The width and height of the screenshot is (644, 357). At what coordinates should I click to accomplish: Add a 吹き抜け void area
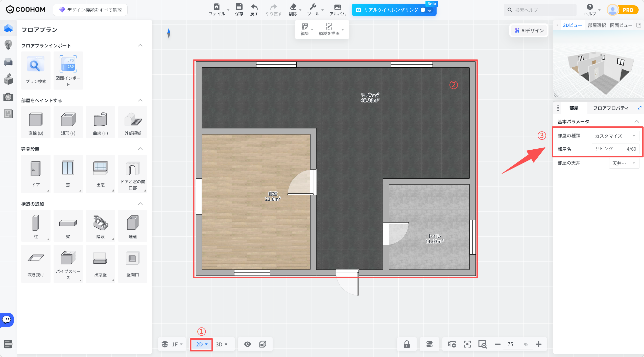(36, 264)
